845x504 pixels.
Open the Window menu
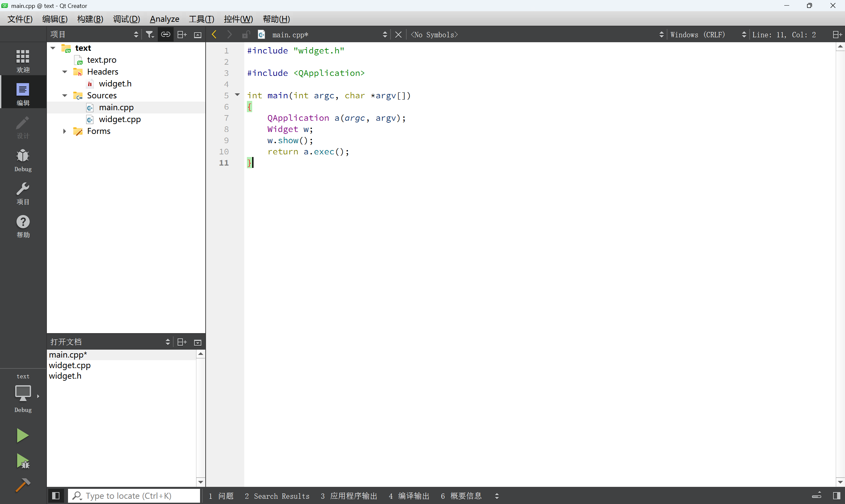(x=238, y=19)
